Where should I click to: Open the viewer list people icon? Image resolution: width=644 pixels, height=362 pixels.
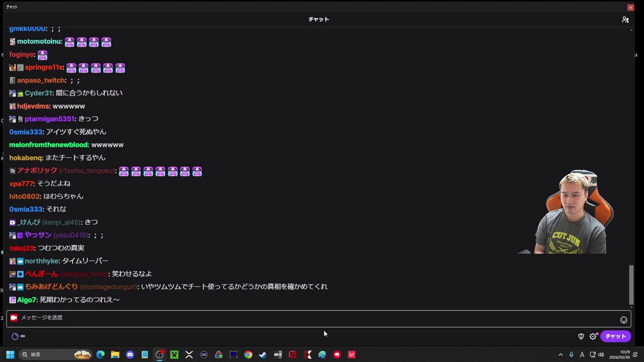[625, 19]
